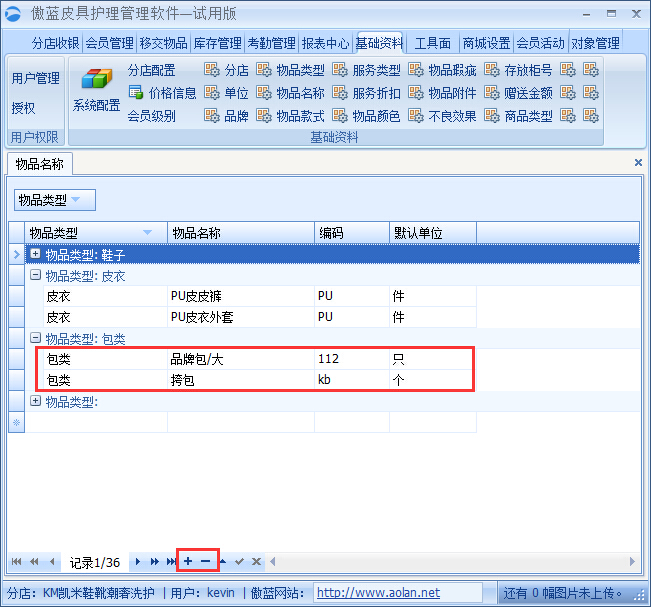The height and width of the screenshot is (607, 651).
Task: Click 用户管理 user management button
Action: point(35,78)
